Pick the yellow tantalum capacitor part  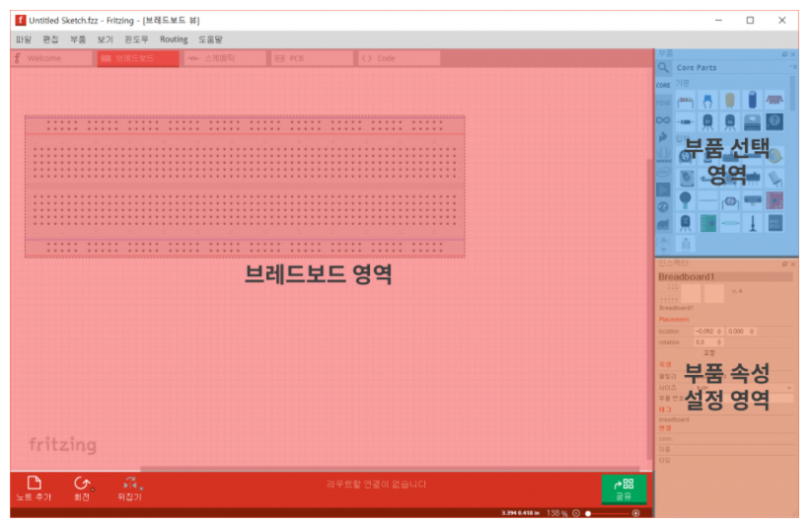click(x=730, y=101)
